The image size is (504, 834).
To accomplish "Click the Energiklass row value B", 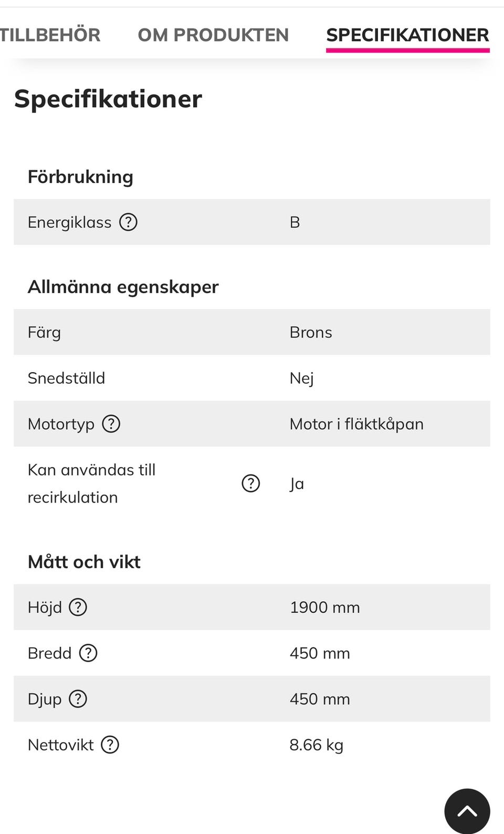I will (295, 222).
